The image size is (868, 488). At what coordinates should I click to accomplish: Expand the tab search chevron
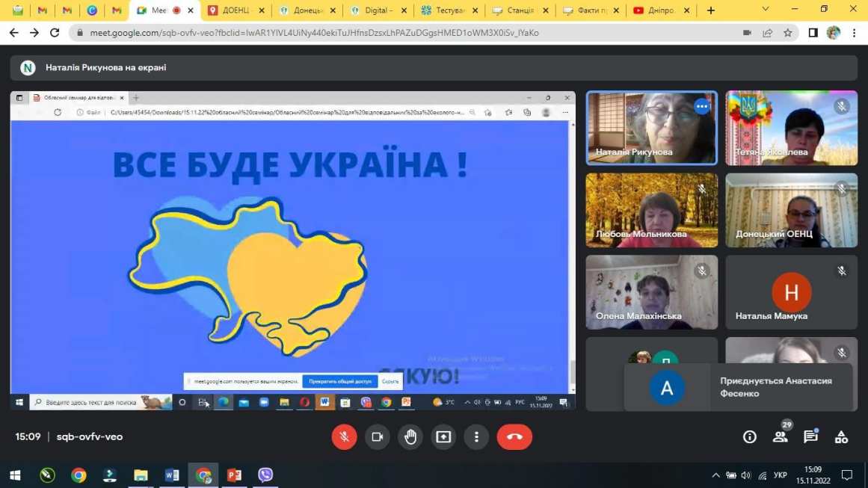(x=766, y=10)
